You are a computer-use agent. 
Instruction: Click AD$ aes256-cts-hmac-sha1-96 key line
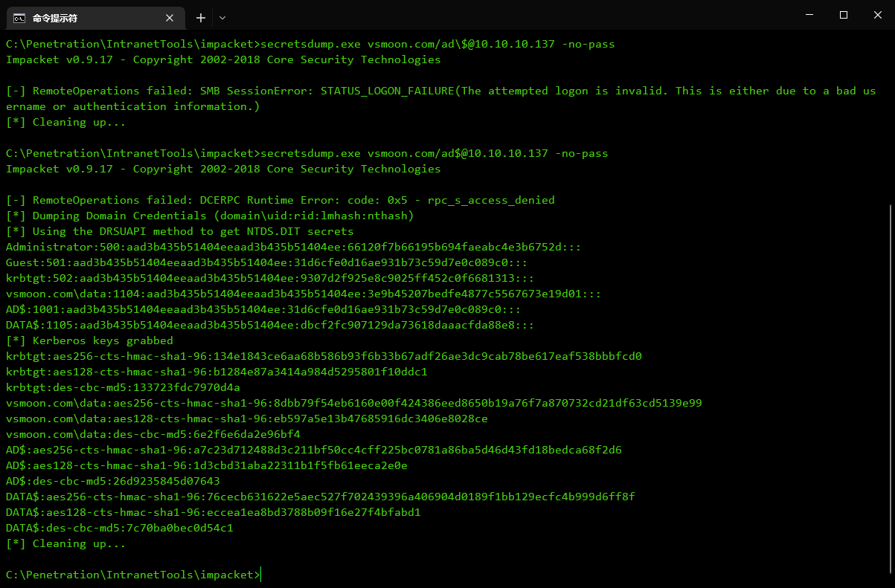(313, 450)
